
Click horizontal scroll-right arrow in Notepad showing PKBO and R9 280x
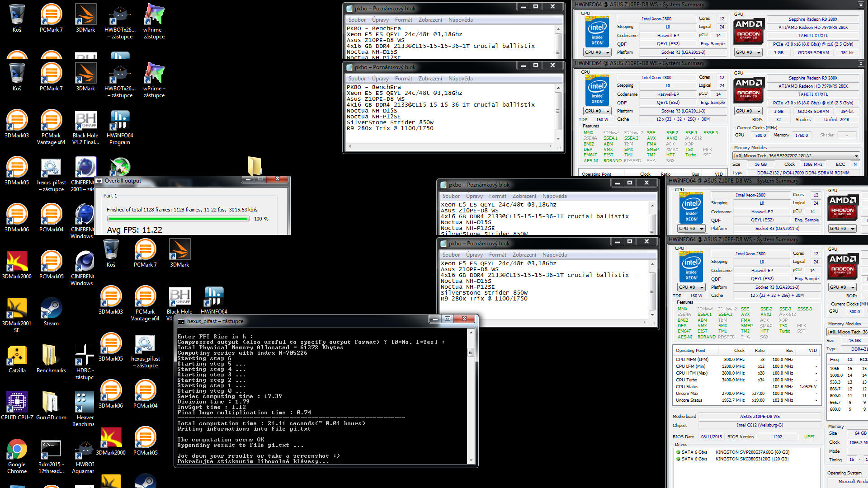(550, 146)
